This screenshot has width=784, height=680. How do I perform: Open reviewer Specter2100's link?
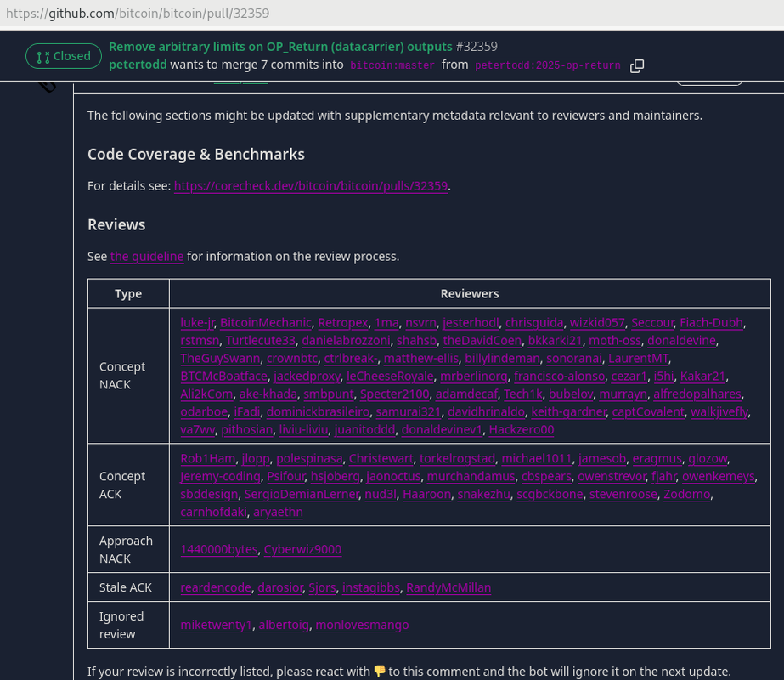(394, 394)
